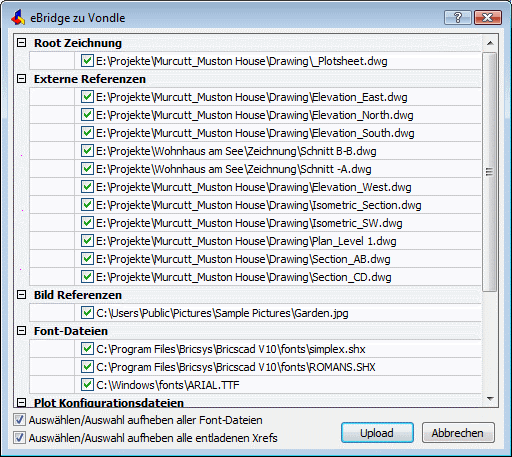
Task: Click the Abbrechen button
Action: point(458,433)
